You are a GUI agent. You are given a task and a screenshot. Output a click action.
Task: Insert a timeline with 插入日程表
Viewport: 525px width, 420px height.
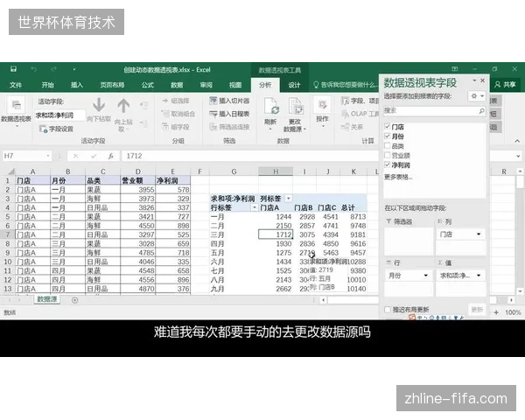[x=229, y=114]
